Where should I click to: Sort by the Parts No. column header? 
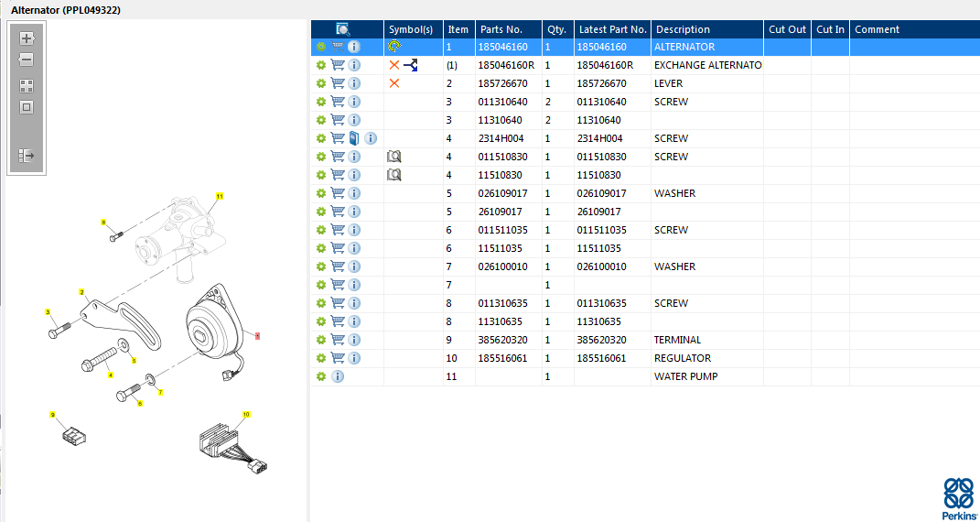[x=509, y=29]
